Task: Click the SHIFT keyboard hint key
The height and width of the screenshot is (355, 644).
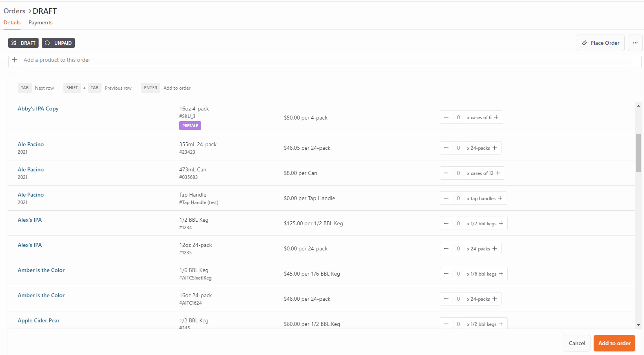Action: click(72, 88)
